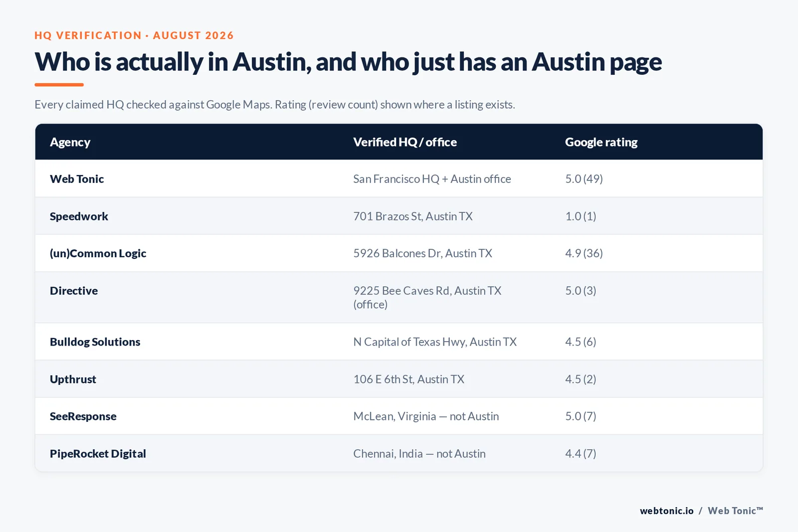Image resolution: width=798 pixels, height=532 pixels.
Task: Click the "4.4 (7)" rating value
Action: point(581,454)
